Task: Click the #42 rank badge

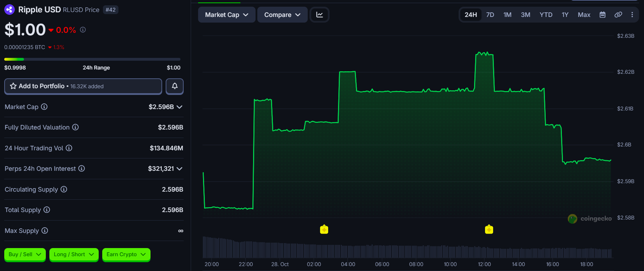Action: [x=111, y=10]
